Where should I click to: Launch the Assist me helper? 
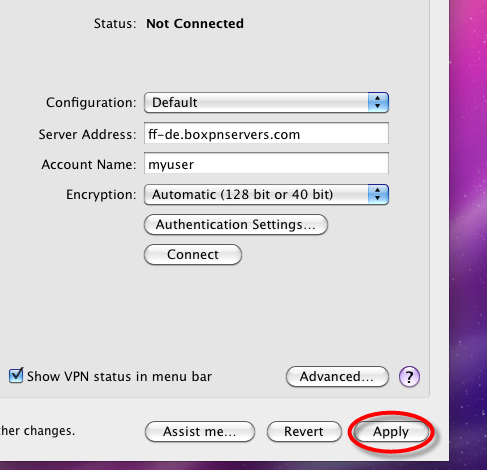click(x=200, y=431)
